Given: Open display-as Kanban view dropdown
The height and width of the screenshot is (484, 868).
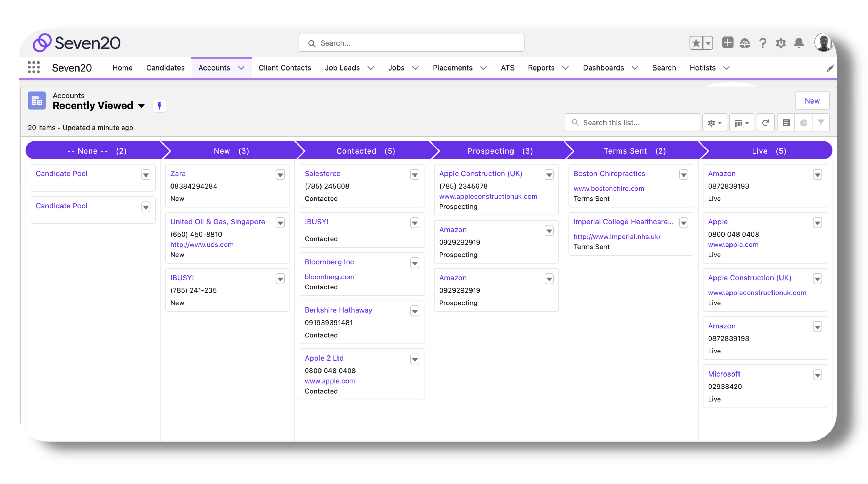Looking at the screenshot, I should pyautogui.click(x=742, y=123).
